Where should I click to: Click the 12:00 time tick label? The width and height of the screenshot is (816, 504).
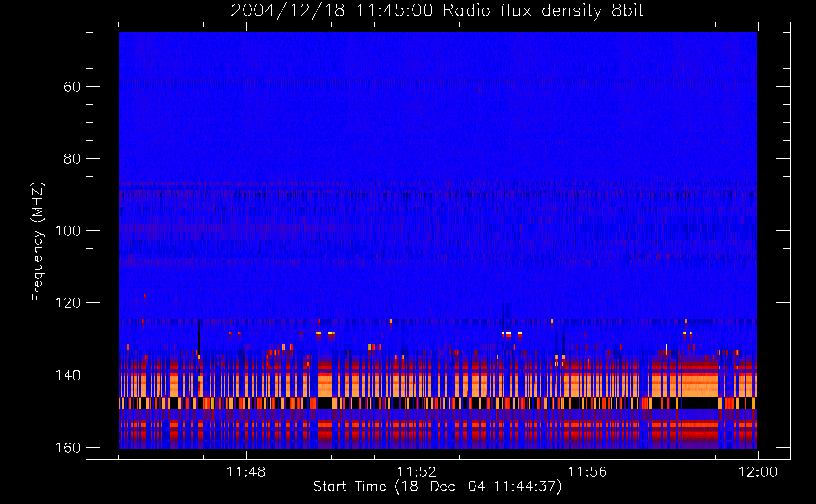758,472
